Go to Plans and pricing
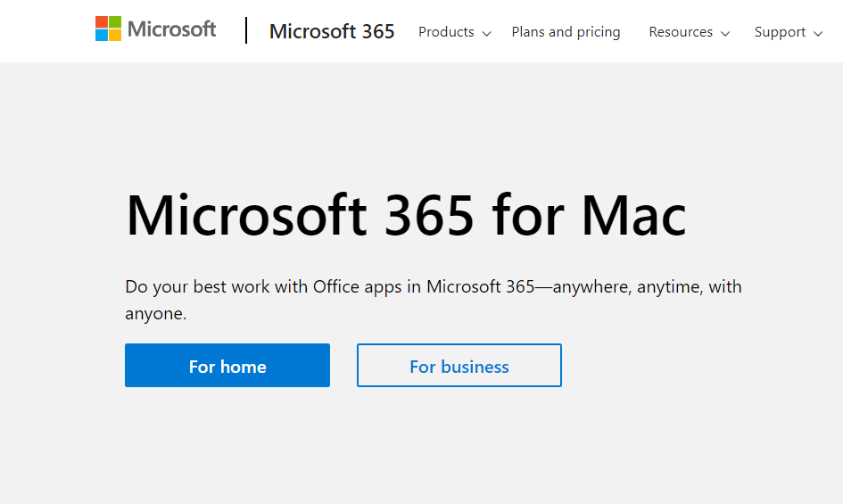The height and width of the screenshot is (504, 843). click(566, 32)
